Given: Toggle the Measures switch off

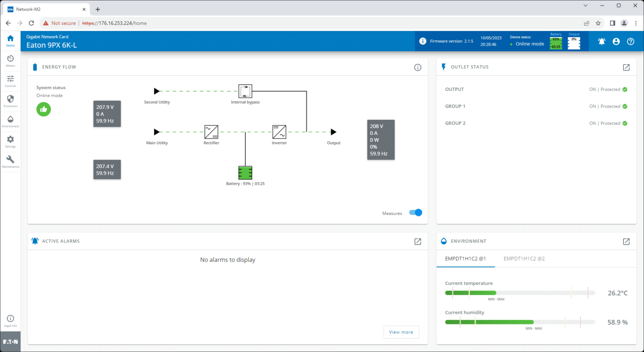Looking at the screenshot, I should [415, 212].
